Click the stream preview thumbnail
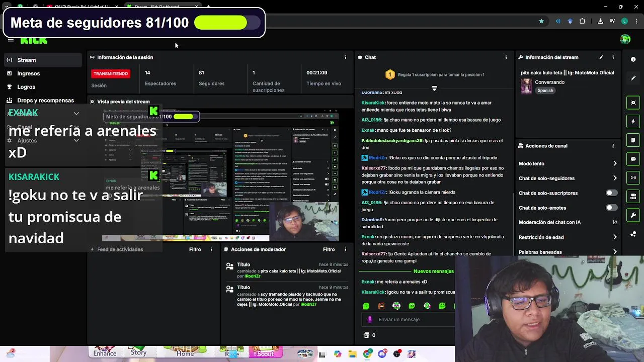 [x=220, y=175]
